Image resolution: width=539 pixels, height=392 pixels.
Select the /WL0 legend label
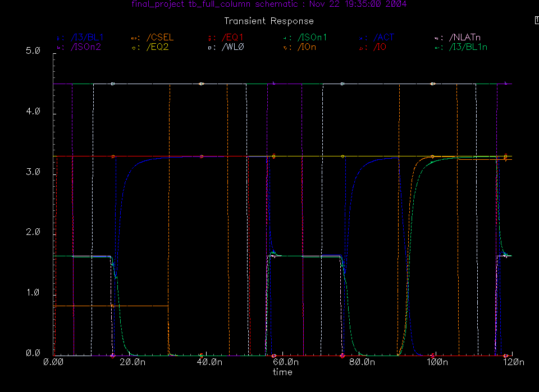pyautogui.click(x=233, y=47)
